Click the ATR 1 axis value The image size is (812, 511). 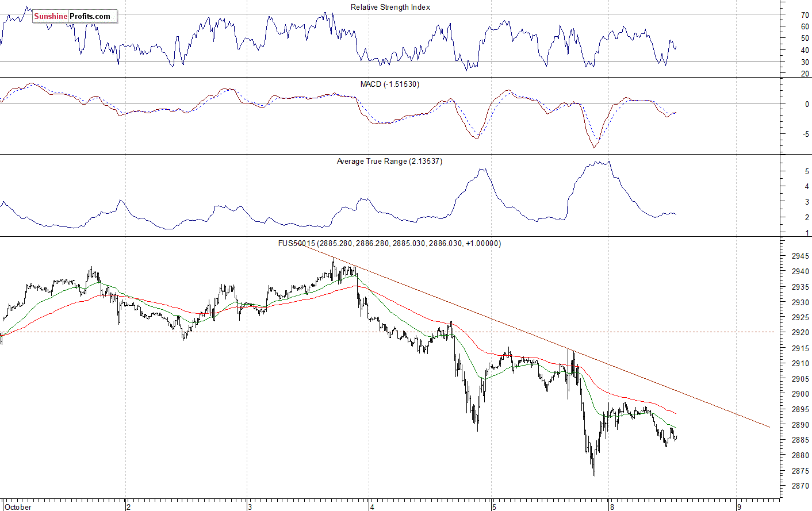tap(807, 233)
